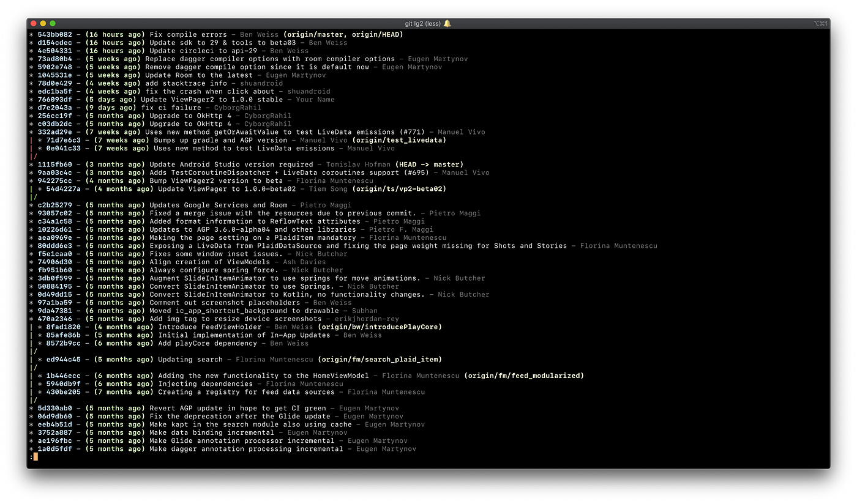Click 'Align creation of ViewModels' commit
Viewport: 857px width, 504px height.
210,262
